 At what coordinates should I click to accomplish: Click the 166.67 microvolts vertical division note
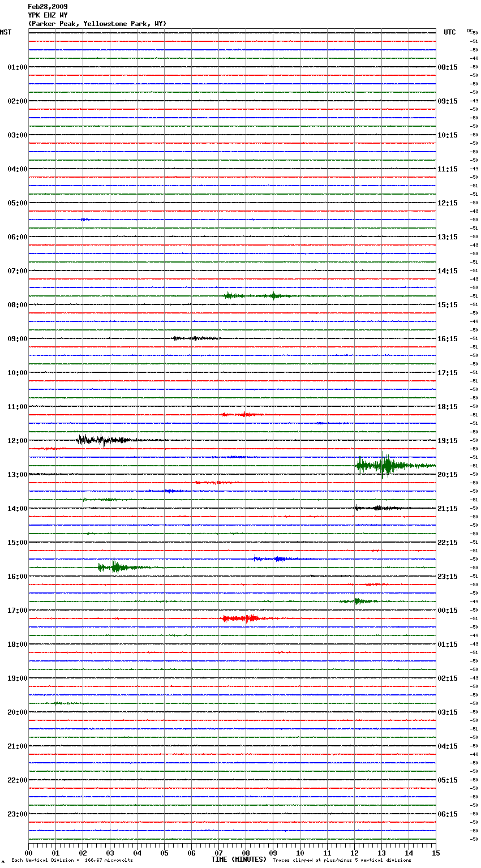click(x=72, y=861)
